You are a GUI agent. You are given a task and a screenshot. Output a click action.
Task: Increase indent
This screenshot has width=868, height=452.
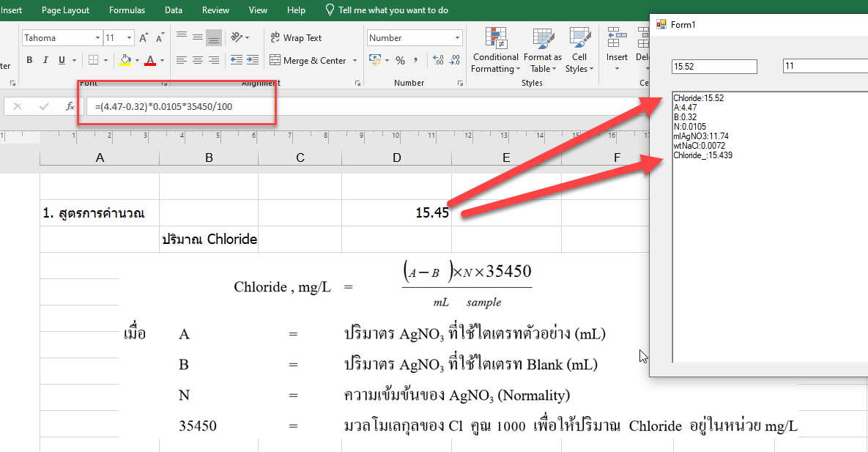pyautogui.click(x=253, y=60)
